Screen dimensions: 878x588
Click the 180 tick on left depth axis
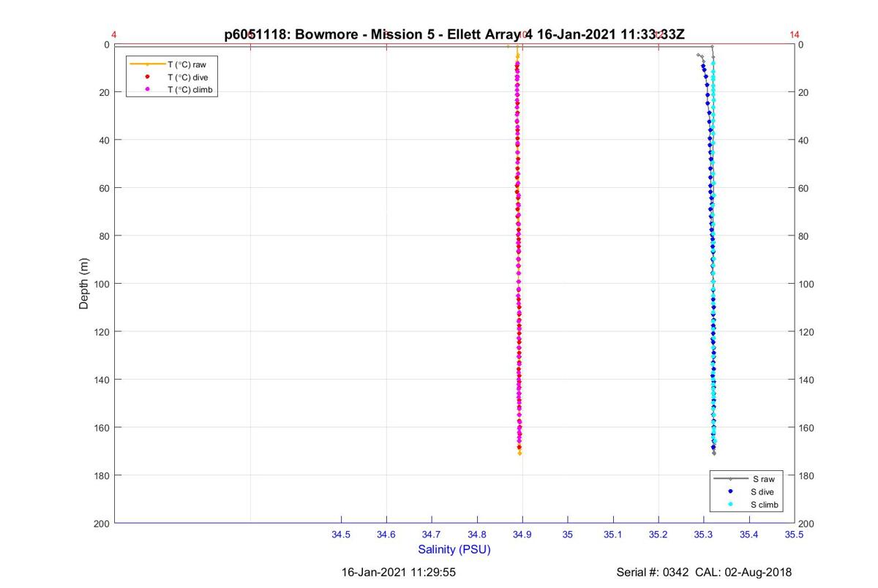click(100, 475)
